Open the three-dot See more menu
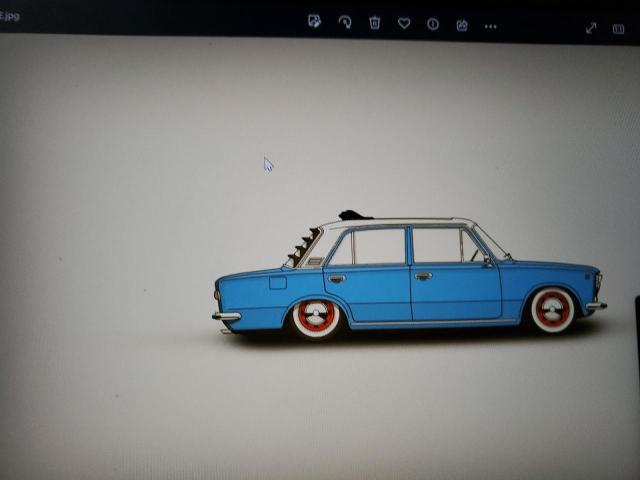Image resolution: width=640 pixels, height=480 pixels. click(x=490, y=25)
